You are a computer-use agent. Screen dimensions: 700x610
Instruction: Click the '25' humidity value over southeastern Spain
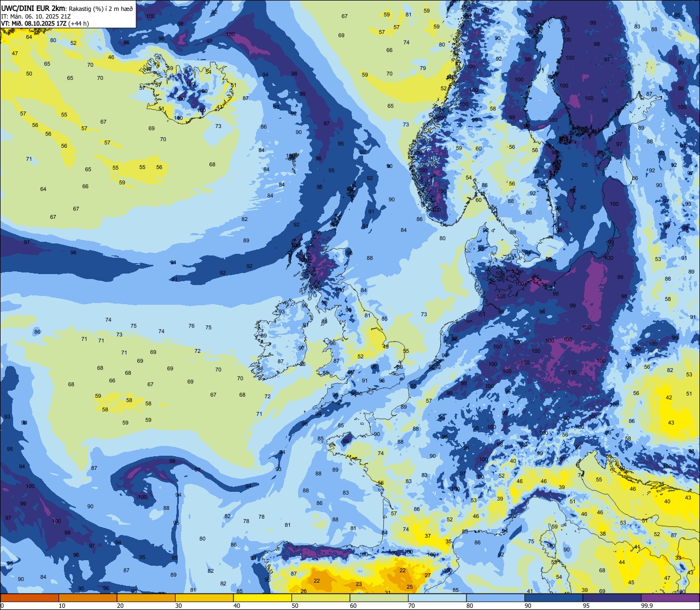point(409,587)
